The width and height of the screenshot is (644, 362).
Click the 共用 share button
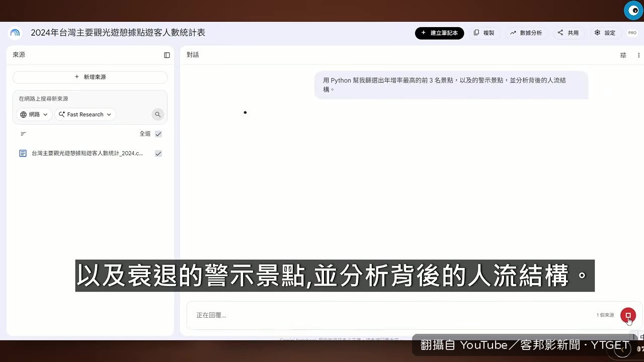pos(569,33)
